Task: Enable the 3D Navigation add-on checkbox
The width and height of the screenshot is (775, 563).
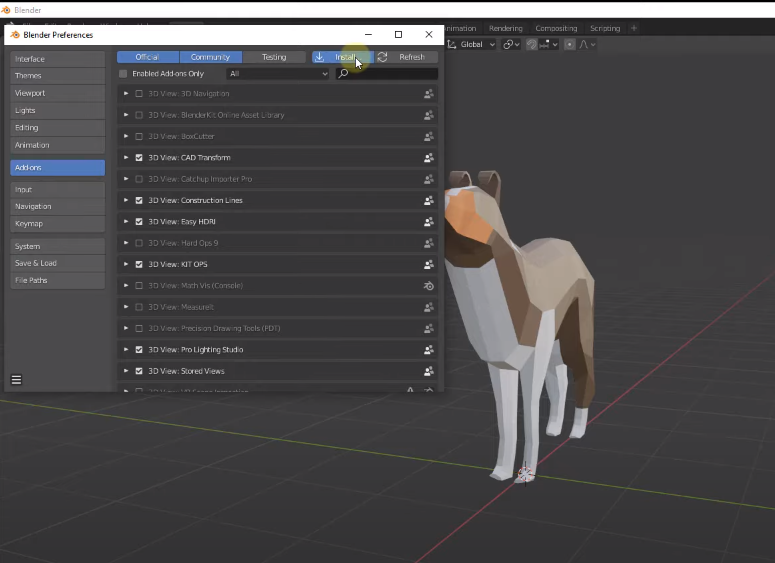Action: (x=139, y=93)
